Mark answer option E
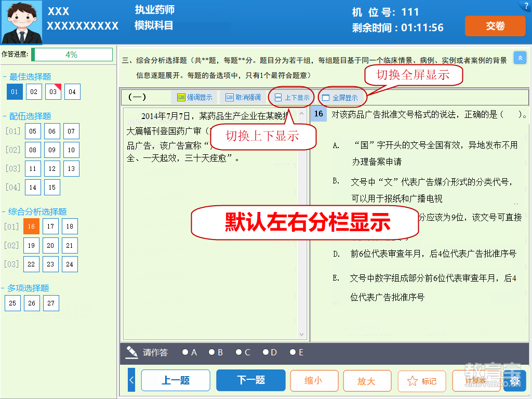The height and width of the screenshot is (399, 532). click(x=292, y=352)
